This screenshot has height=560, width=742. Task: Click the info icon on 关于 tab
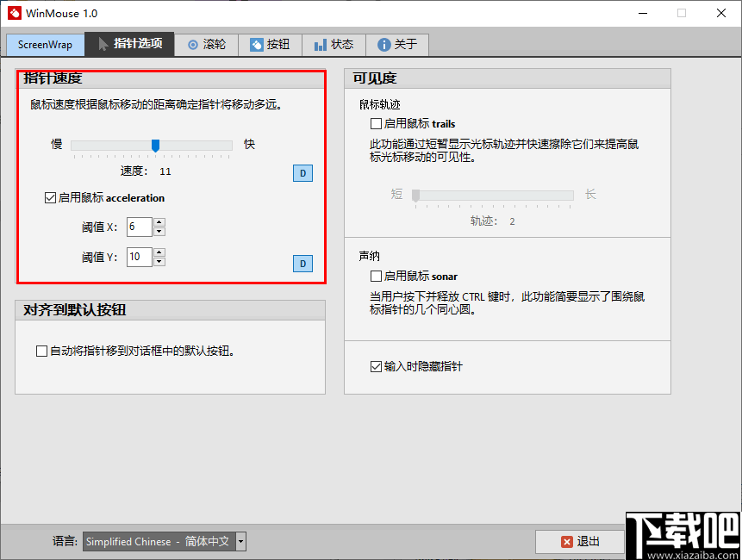(x=383, y=44)
